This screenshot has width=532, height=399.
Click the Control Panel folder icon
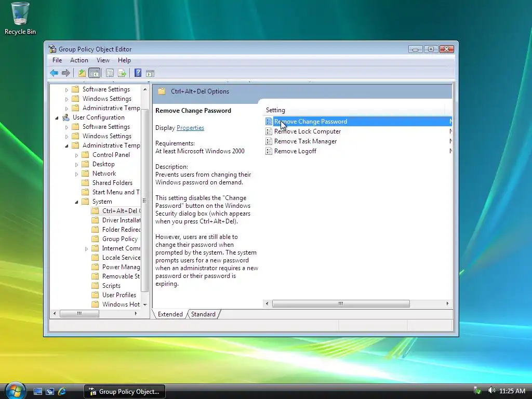[x=86, y=155]
